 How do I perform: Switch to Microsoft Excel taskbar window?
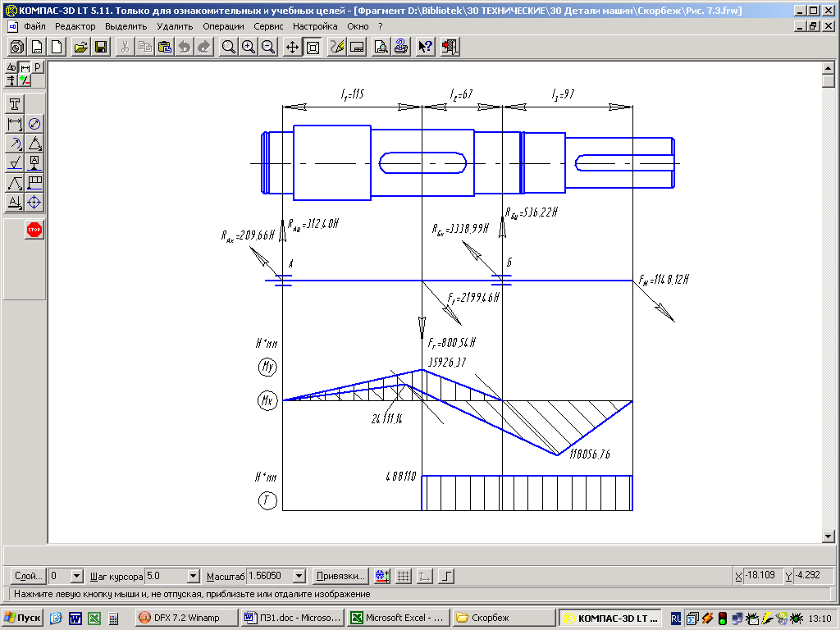pos(399,618)
